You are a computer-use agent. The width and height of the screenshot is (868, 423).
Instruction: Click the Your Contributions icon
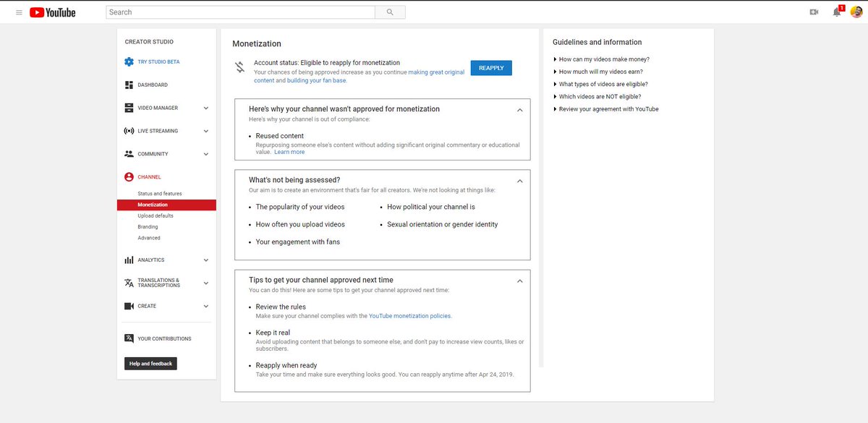pyautogui.click(x=129, y=338)
